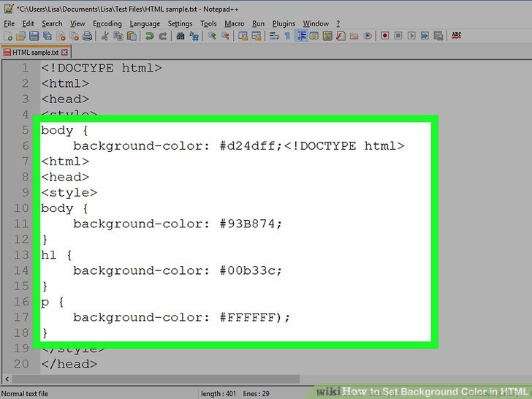Image resolution: width=532 pixels, height=399 pixels.
Task: Click 'Normal text file' in status bar
Action: tap(25, 394)
